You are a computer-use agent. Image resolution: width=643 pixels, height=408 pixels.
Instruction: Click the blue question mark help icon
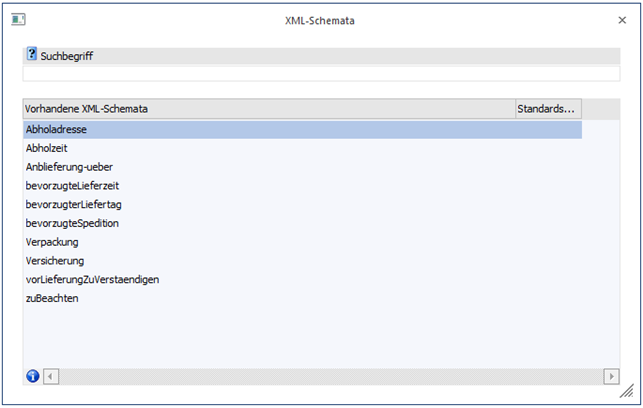tap(32, 55)
